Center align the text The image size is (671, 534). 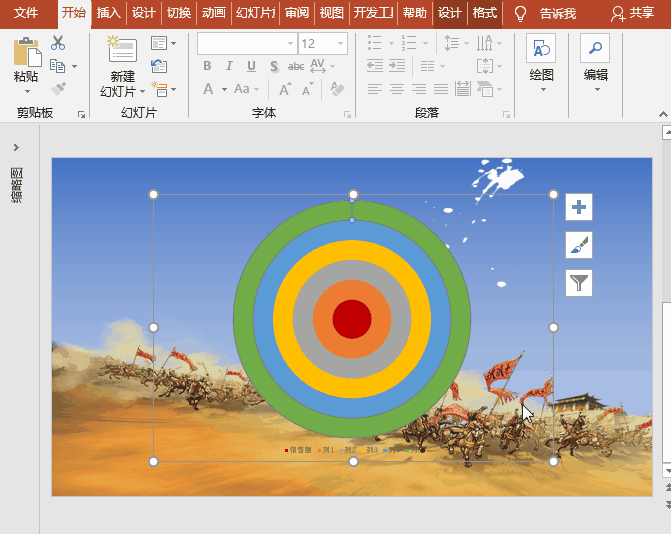pos(397,89)
